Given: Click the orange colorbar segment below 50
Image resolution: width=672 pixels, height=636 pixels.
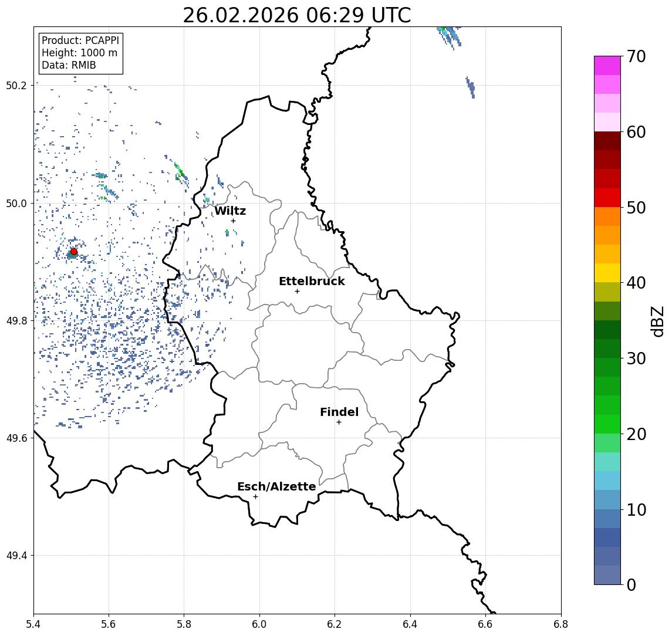Looking at the screenshot, I should [607, 216].
